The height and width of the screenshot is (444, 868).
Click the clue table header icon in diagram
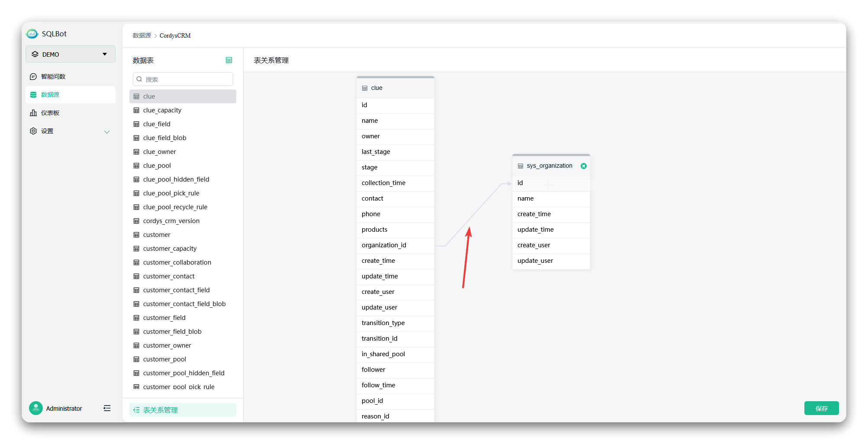[365, 88]
